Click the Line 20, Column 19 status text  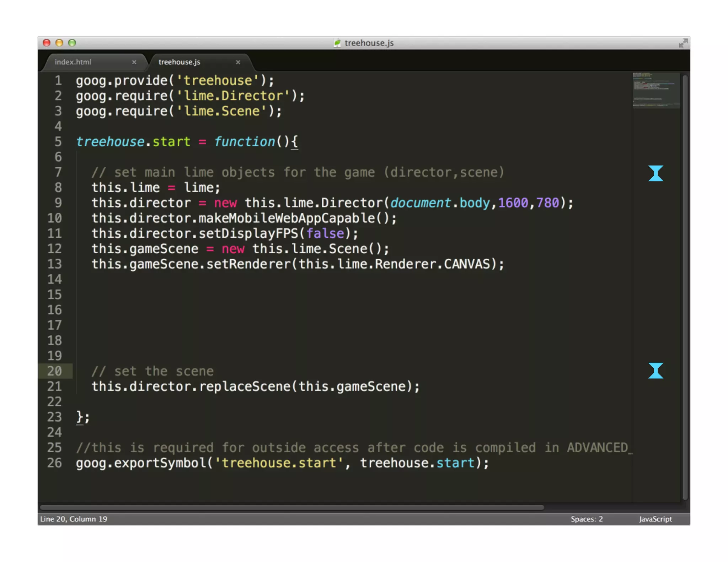tap(74, 519)
